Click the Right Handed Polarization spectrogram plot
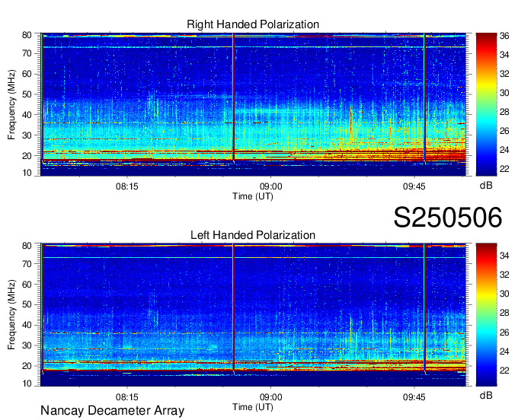518x420 pixels. 254,104
